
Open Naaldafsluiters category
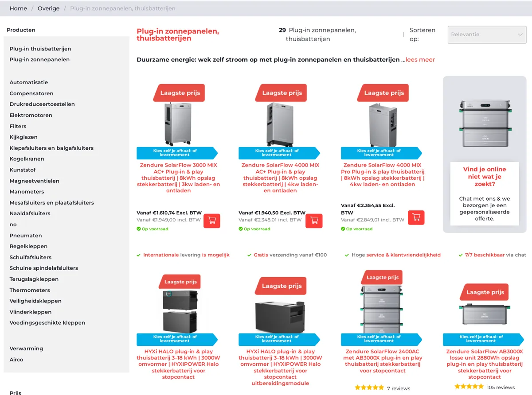[x=30, y=213]
